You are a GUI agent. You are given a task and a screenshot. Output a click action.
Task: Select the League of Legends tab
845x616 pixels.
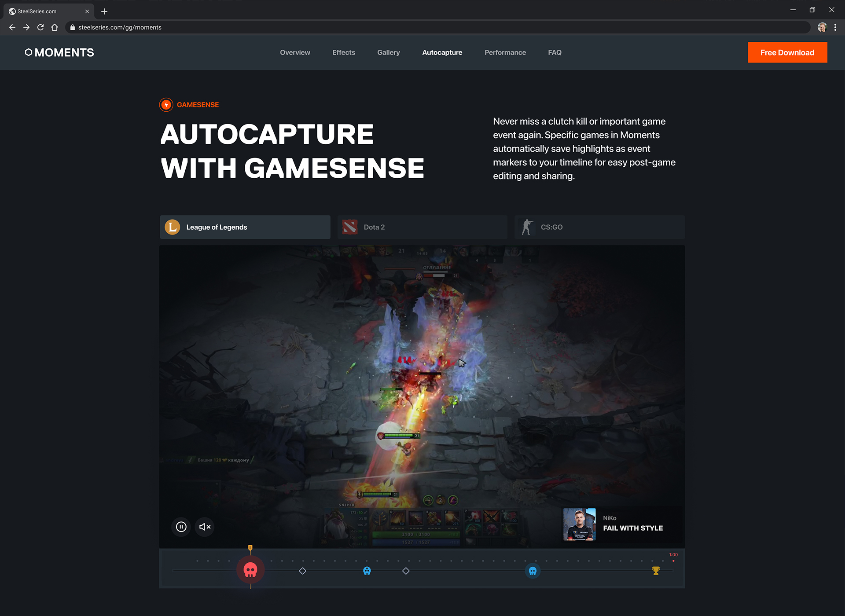tap(245, 227)
